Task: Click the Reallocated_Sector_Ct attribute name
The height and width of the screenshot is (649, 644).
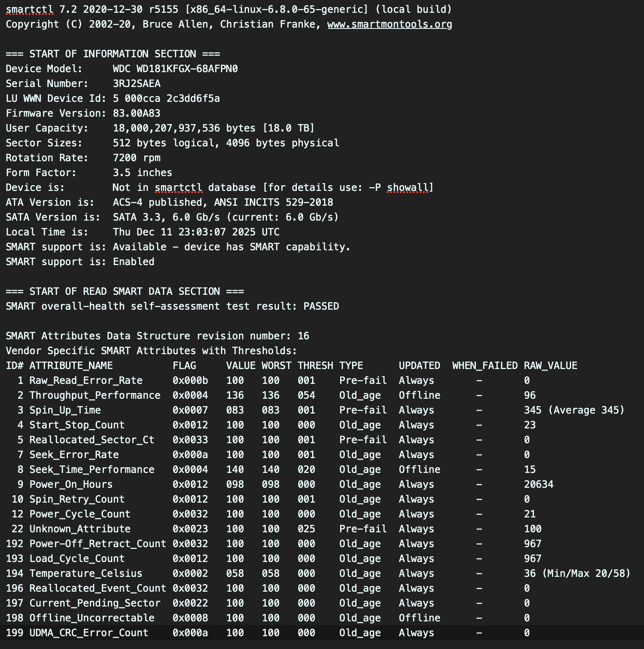Action: pos(92,440)
